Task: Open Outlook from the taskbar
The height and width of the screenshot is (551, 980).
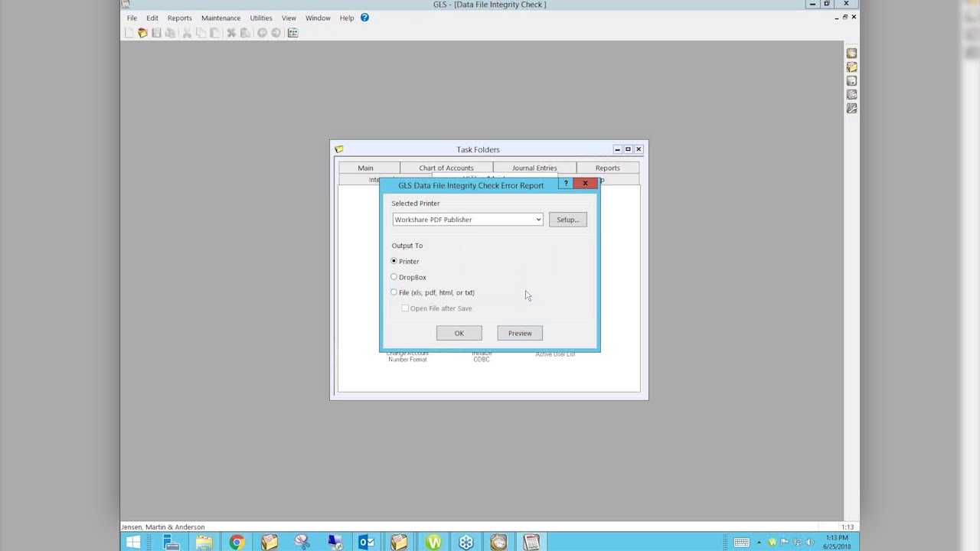Action: (x=367, y=543)
